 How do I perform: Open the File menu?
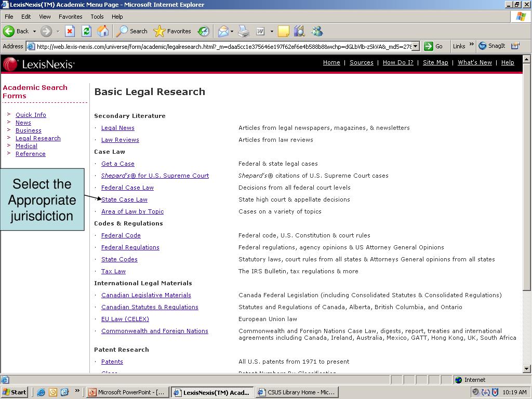point(9,17)
